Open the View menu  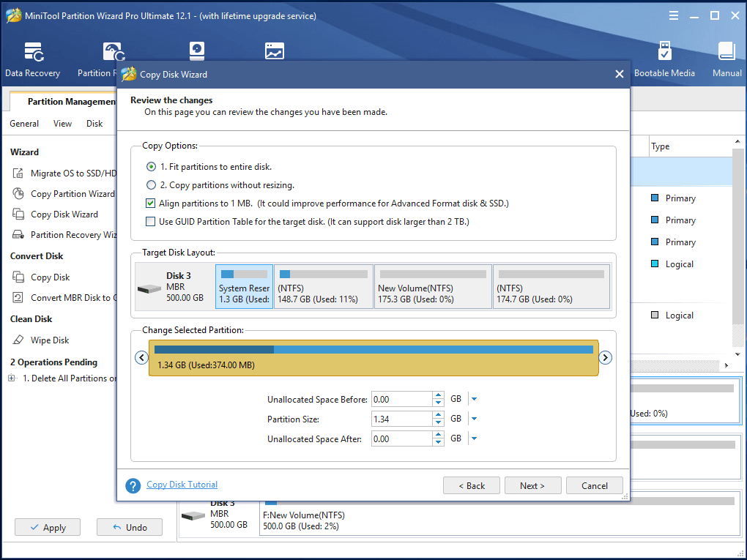click(x=62, y=124)
